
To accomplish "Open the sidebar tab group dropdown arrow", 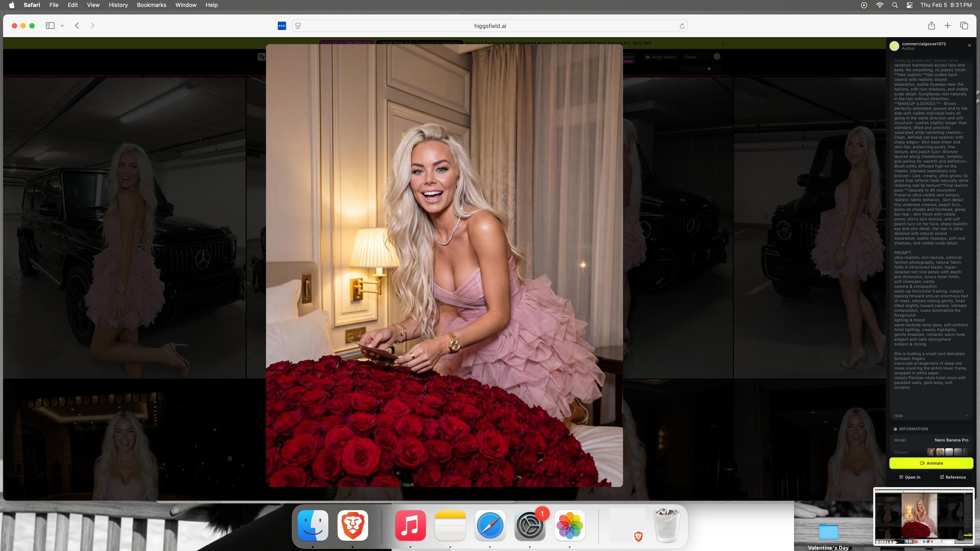I will (x=62, y=26).
